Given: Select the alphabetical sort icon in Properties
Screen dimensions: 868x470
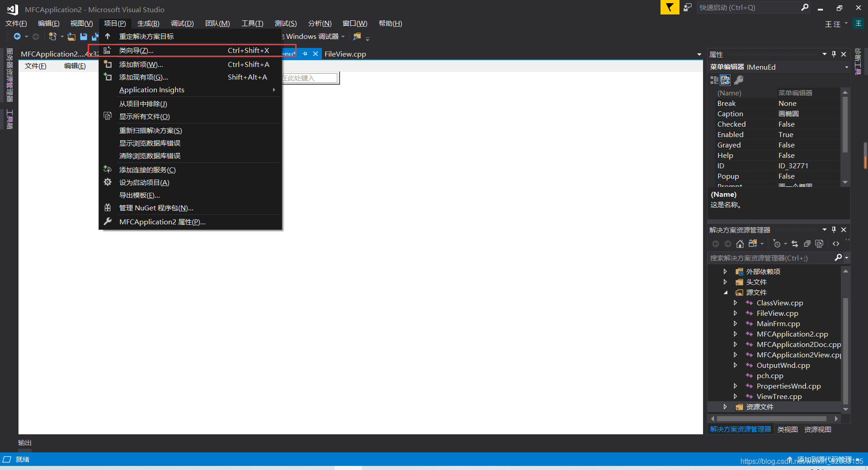Looking at the screenshot, I should (725, 80).
